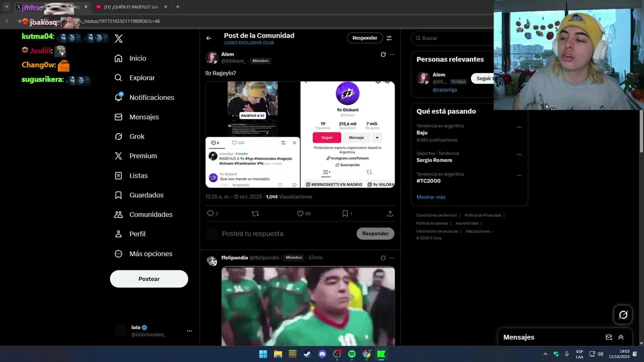Open Mensajes in the sidebar
The height and width of the screenshot is (362, 644).
pos(136,117)
